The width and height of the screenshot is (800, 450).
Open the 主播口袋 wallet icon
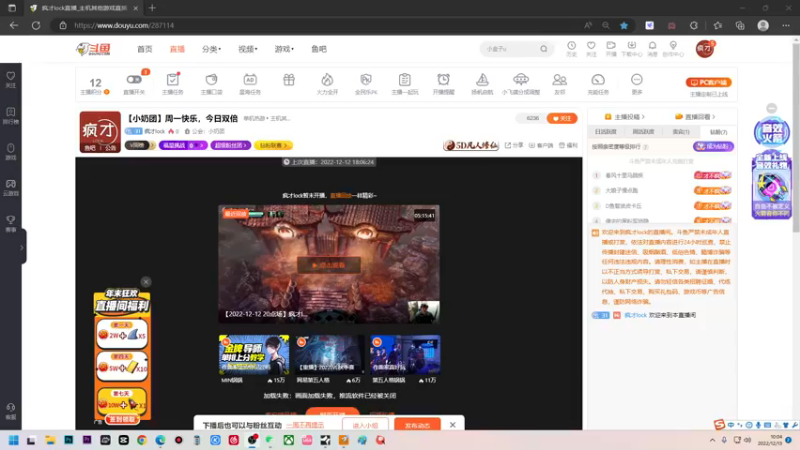(x=211, y=80)
